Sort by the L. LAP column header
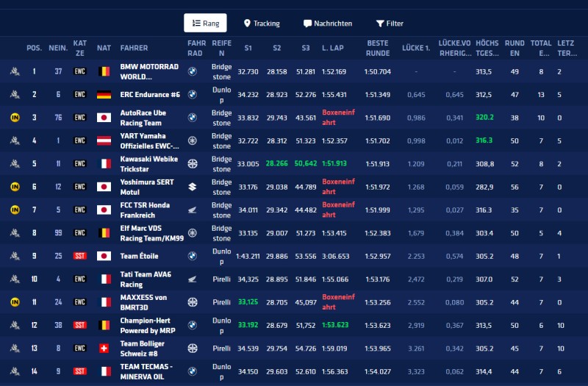 [332, 48]
